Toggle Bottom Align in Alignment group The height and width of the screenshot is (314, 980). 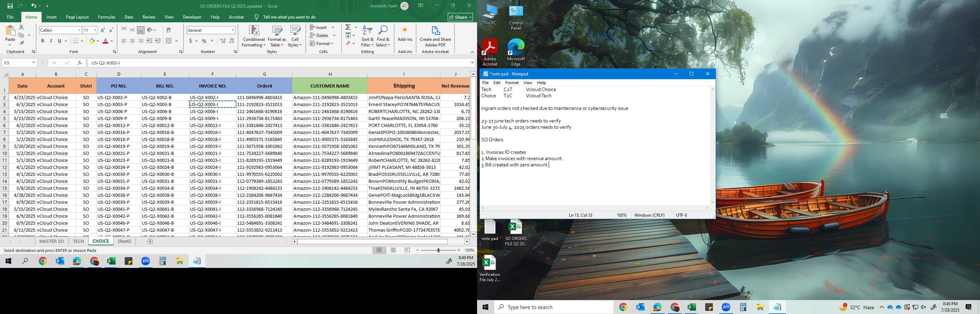[x=141, y=30]
